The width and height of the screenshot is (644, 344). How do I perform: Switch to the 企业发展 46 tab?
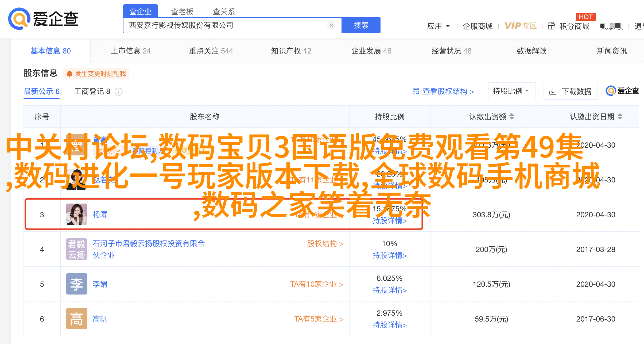point(371,51)
